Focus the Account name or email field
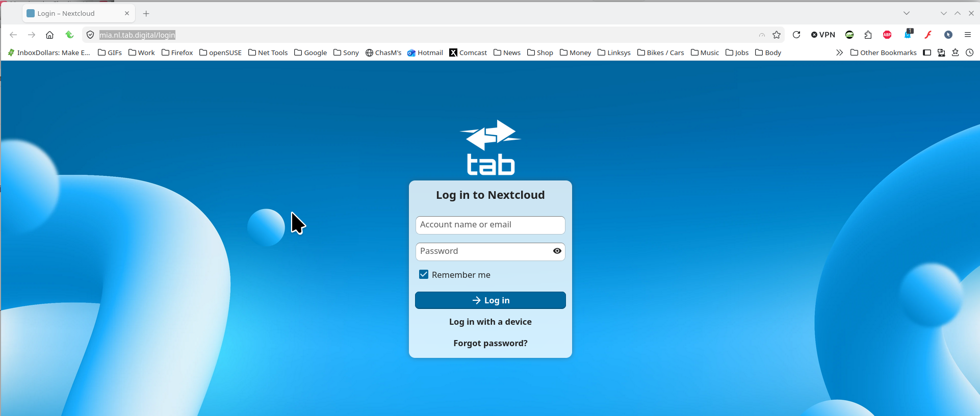This screenshot has width=980, height=416. point(491,225)
